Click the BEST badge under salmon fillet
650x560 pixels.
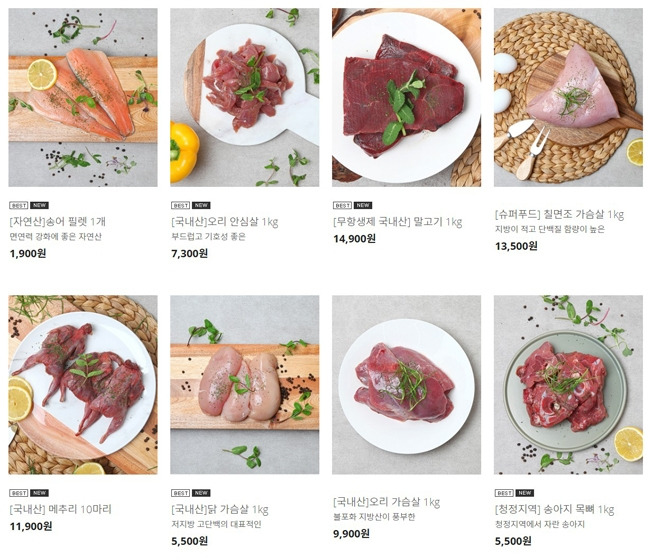19,205
